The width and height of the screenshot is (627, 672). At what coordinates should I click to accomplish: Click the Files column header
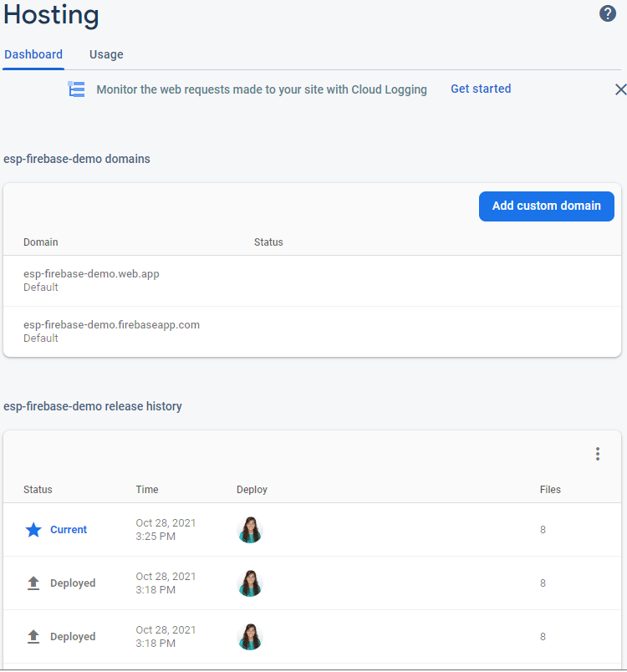(x=550, y=489)
